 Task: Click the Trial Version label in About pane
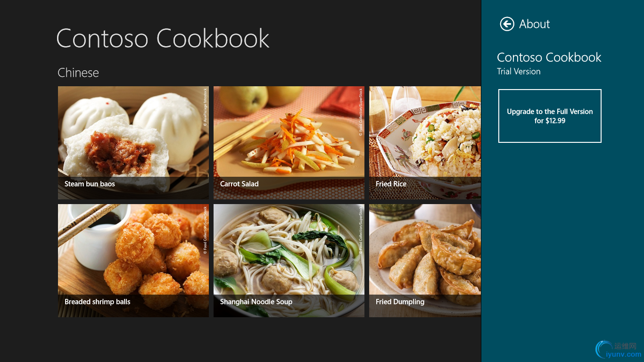click(519, 72)
